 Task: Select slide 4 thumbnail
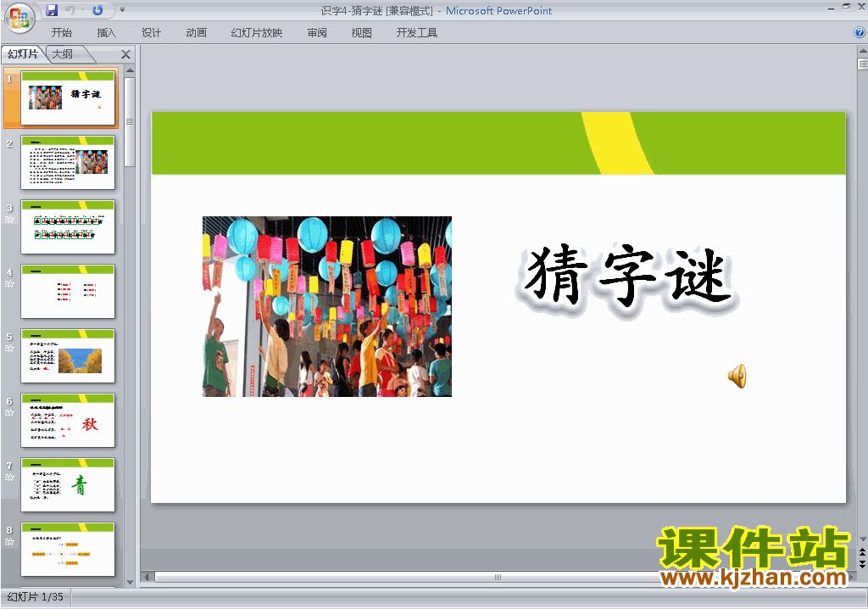coord(68,292)
